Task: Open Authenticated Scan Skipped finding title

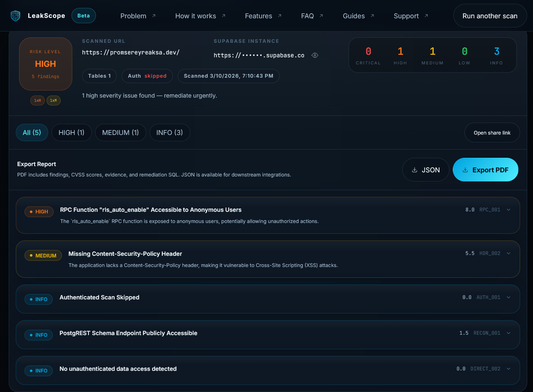Action: tap(99, 297)
